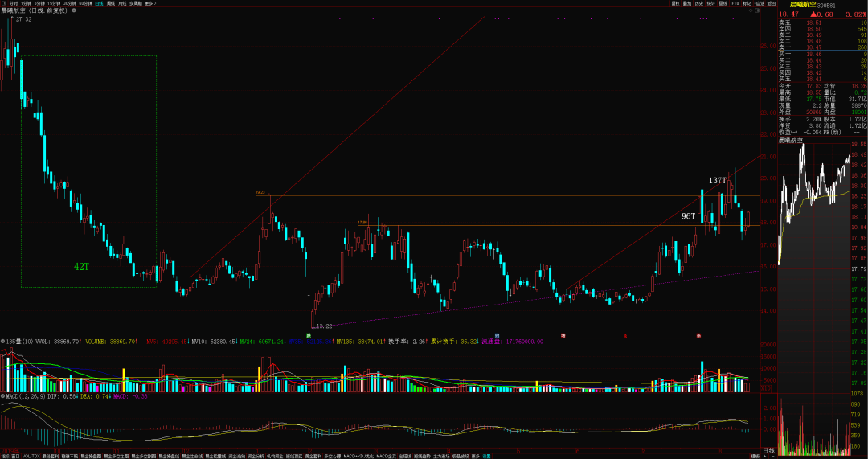Click the MACD(12,26,9) indicator label

(x=24, y=396)
